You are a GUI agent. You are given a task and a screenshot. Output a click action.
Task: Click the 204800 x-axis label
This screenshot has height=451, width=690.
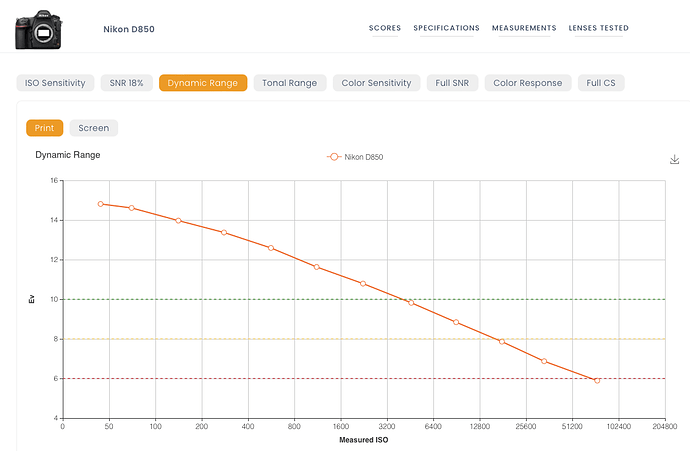pos(664,426)
